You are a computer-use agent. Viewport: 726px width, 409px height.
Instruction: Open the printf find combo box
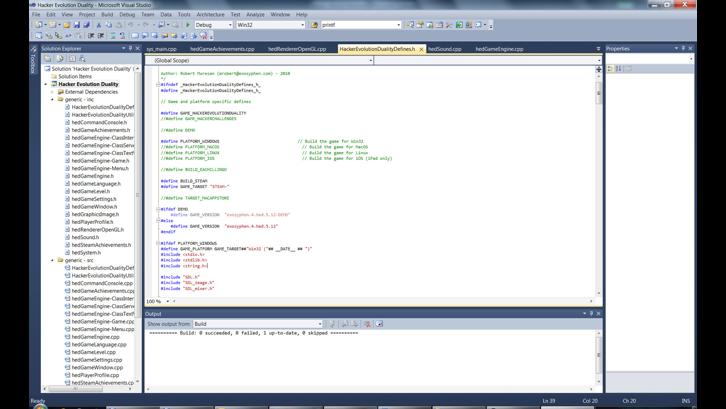[x=361, y=25]
